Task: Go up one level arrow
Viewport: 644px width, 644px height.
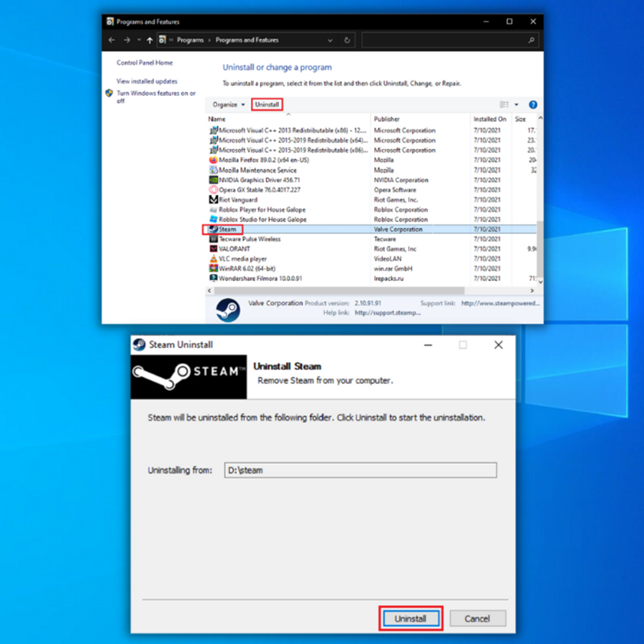Action: click(150, 40)
